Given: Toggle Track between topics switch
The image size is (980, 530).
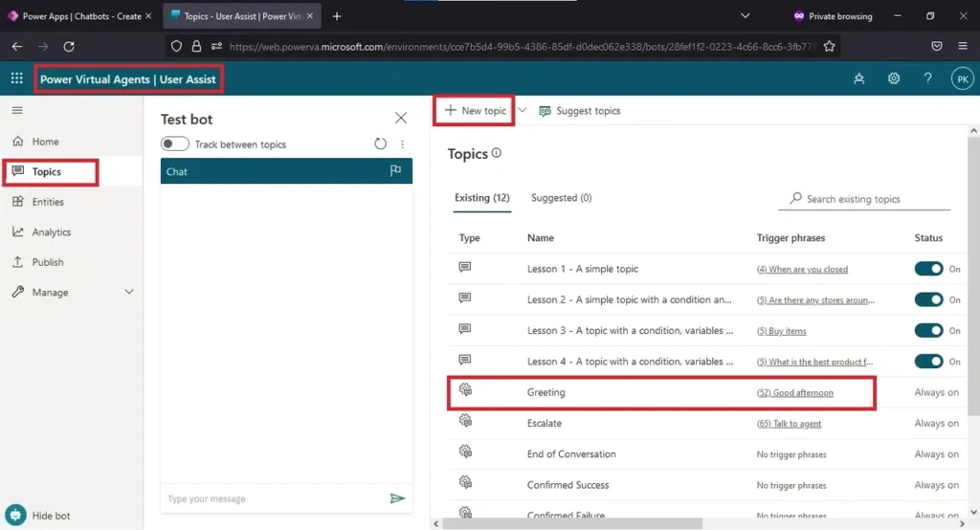Looking at the screenshot, I should click(x=174, y=144).
